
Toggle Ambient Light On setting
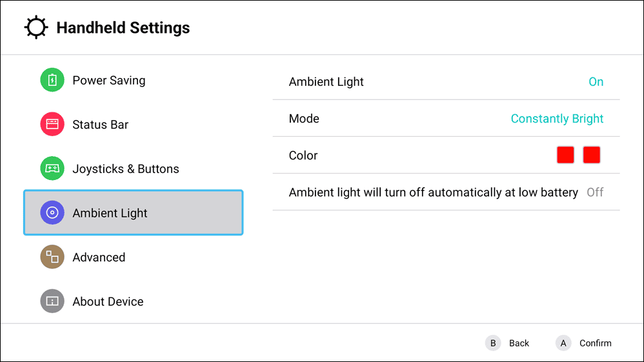[x=596, y=82]
